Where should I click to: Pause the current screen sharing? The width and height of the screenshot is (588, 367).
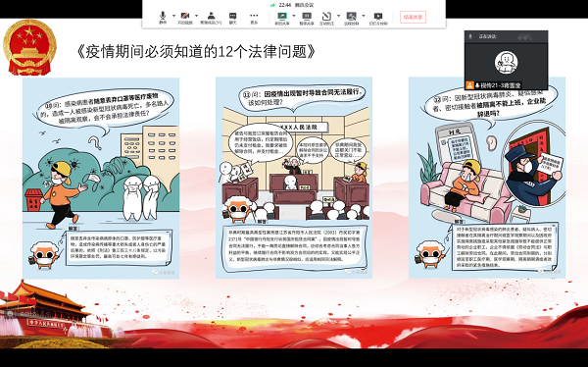coord(307,18)
